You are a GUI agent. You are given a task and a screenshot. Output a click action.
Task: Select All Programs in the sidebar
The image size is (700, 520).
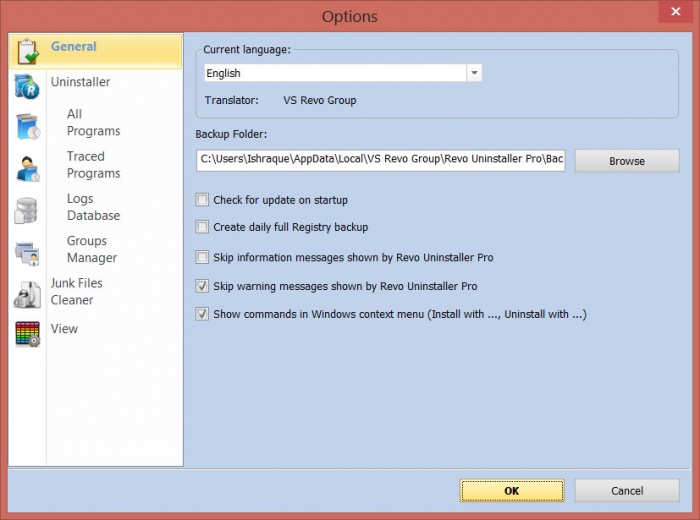tap(93, 122)
